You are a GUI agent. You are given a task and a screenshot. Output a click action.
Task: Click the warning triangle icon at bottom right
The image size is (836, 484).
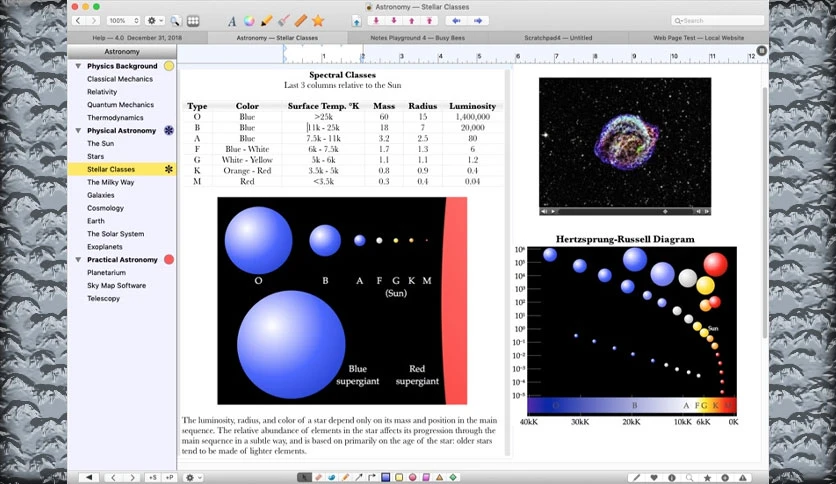(x=742, y=478)
